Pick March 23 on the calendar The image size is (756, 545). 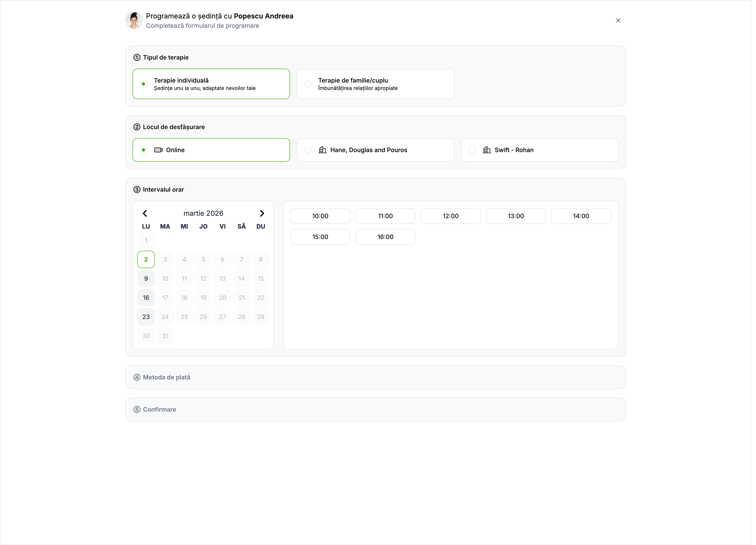(x=146, y=317)
